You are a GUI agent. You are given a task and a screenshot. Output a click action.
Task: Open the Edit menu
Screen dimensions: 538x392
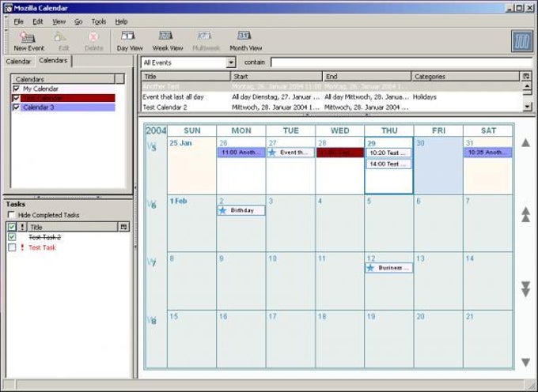tap(38, 21)
